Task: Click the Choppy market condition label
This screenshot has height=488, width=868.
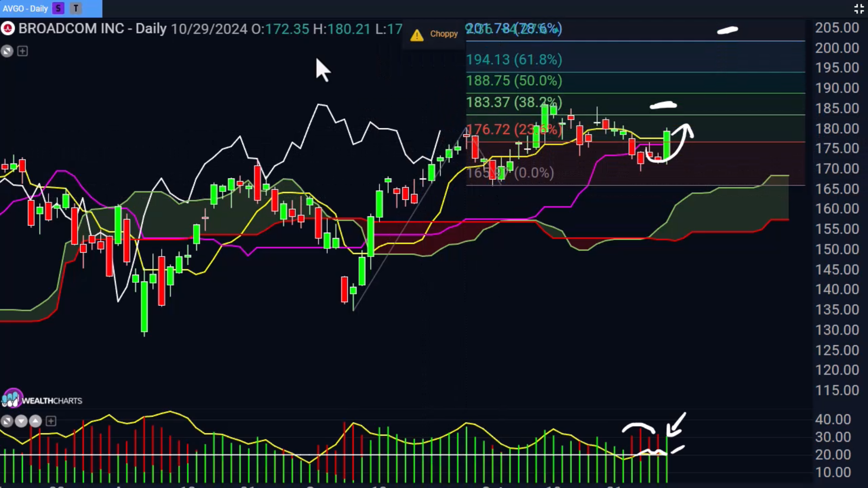Action: (x=444, y=34)
